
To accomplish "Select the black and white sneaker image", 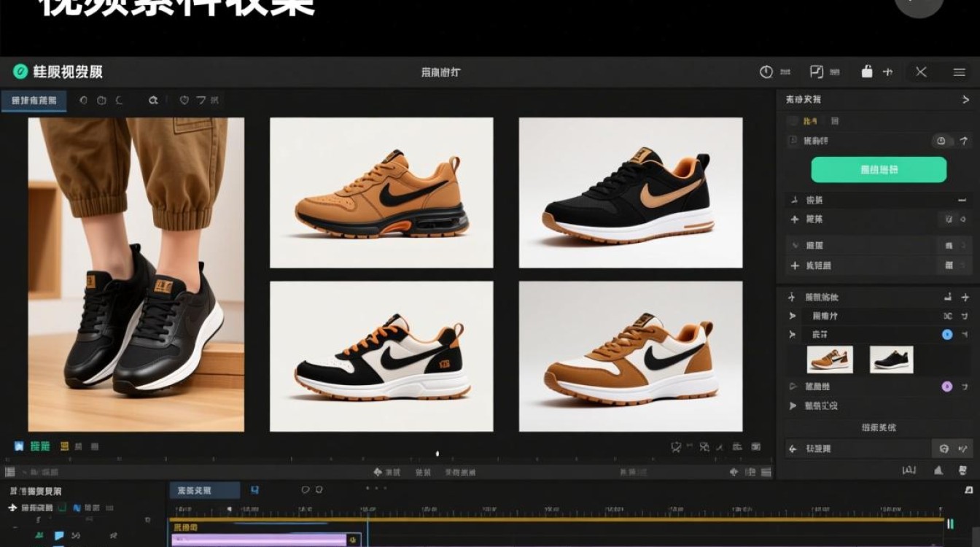I will point(381,357).
